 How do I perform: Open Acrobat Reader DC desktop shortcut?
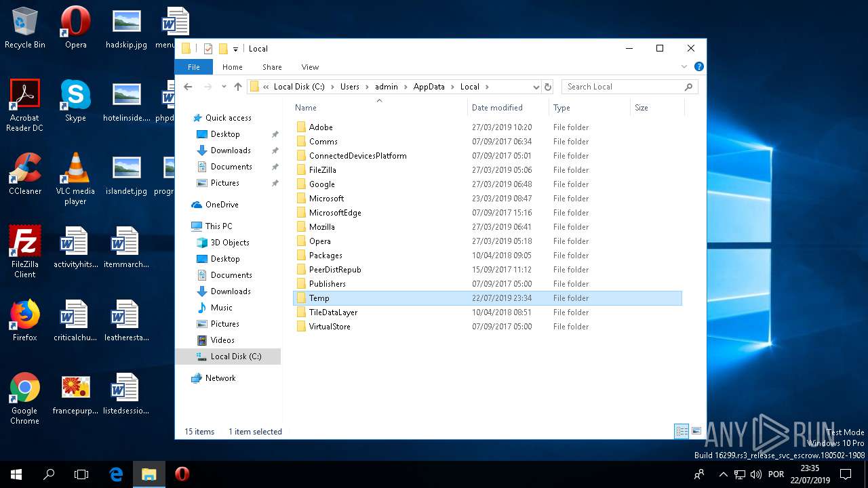(x=25, y=106)
